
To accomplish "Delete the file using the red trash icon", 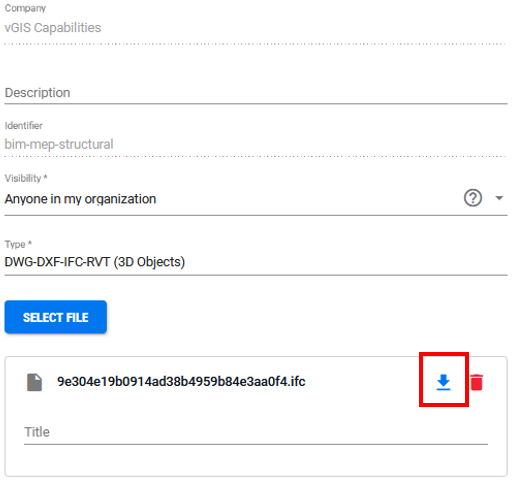I will 477,382.
